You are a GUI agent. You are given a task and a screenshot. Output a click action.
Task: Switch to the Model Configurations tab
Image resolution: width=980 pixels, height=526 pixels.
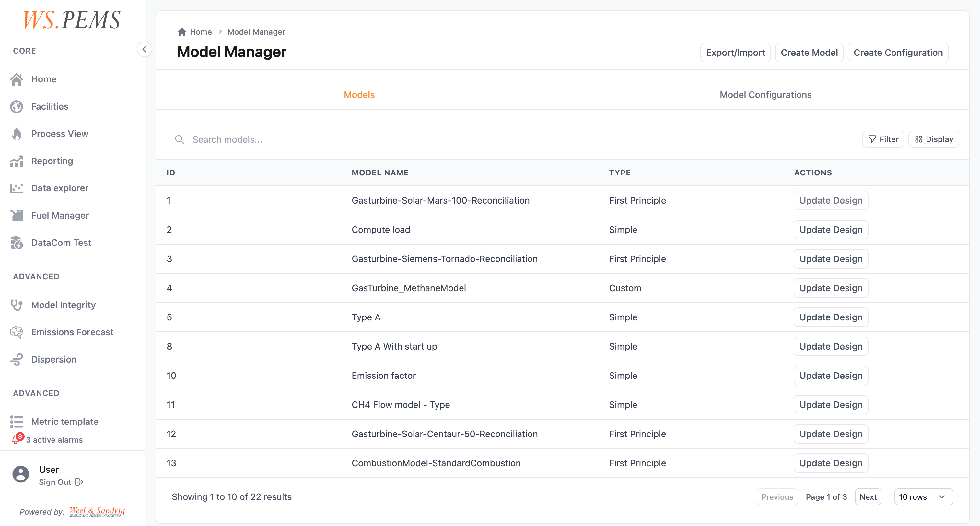click(x=765, y=95)
